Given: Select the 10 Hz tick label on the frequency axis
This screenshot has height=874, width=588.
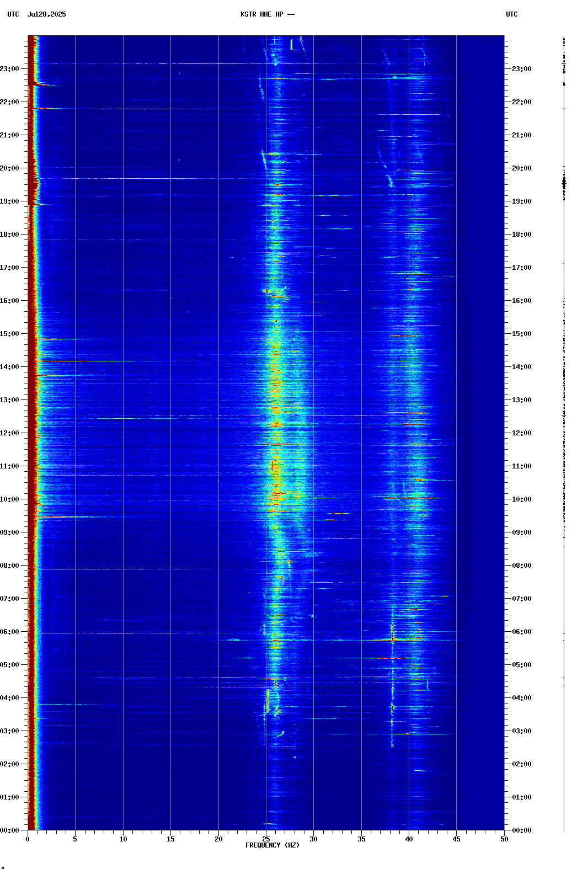Looking at the screenshot, I should click(123, 839).
